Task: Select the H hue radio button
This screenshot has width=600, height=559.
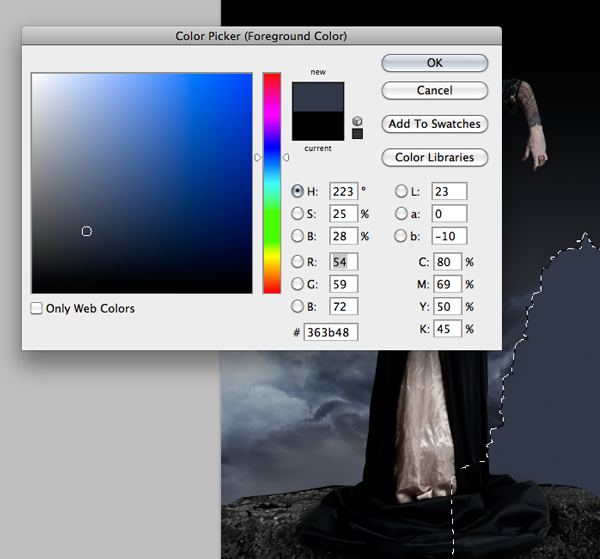Action: coord(297,191)
